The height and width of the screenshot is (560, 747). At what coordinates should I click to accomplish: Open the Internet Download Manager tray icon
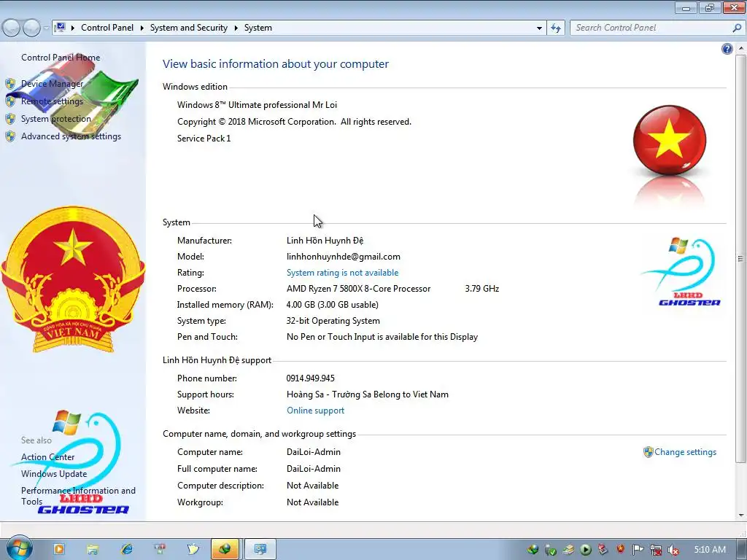(x=533, y=550)
